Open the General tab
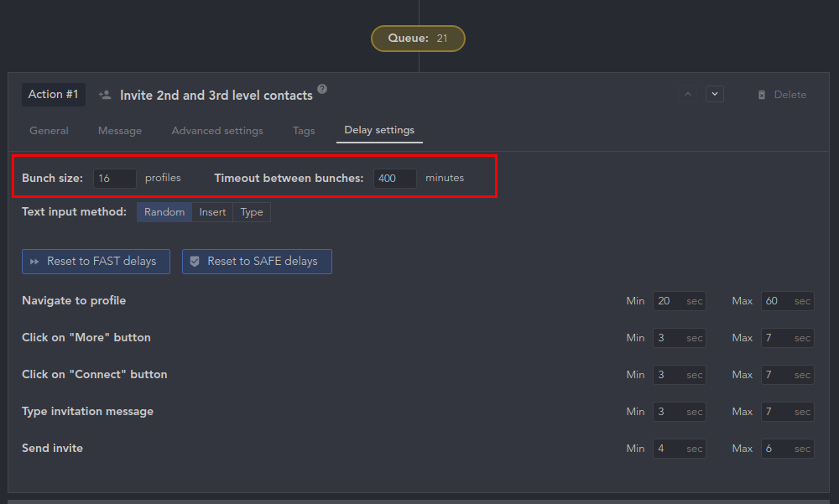This screenshot has width=839, height=504. pyautogui.click(x=49, y=131)
